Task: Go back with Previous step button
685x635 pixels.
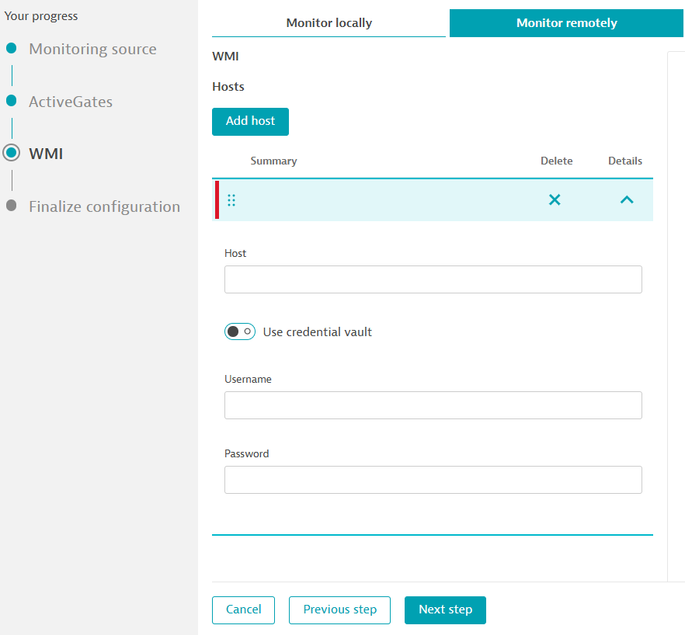Action: (340, 610)
